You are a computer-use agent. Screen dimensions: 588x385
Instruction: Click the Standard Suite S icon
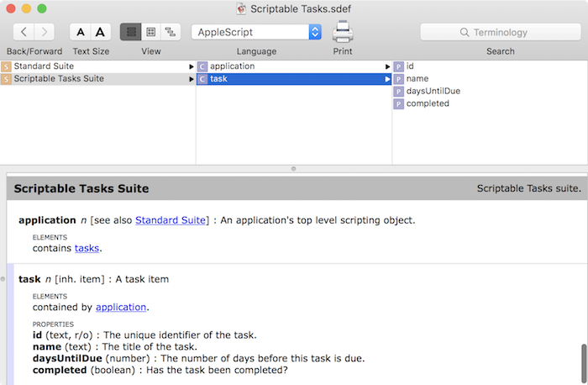coord(6,66)
